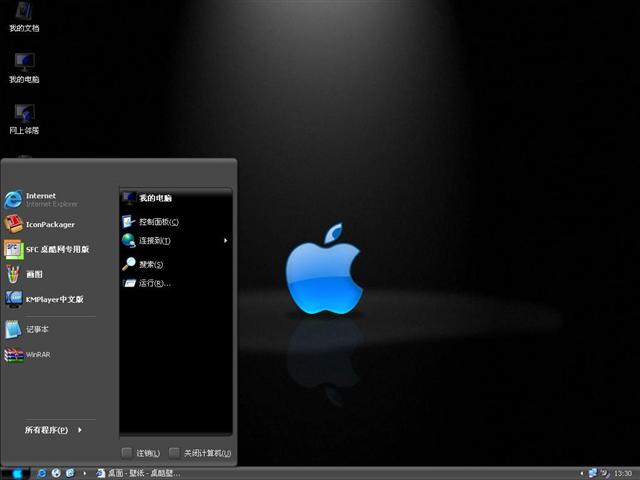This screenshot has height=480, width=640.
Task: Open 搜索(S) from the Start menu
Action: [x=142, y=264]
